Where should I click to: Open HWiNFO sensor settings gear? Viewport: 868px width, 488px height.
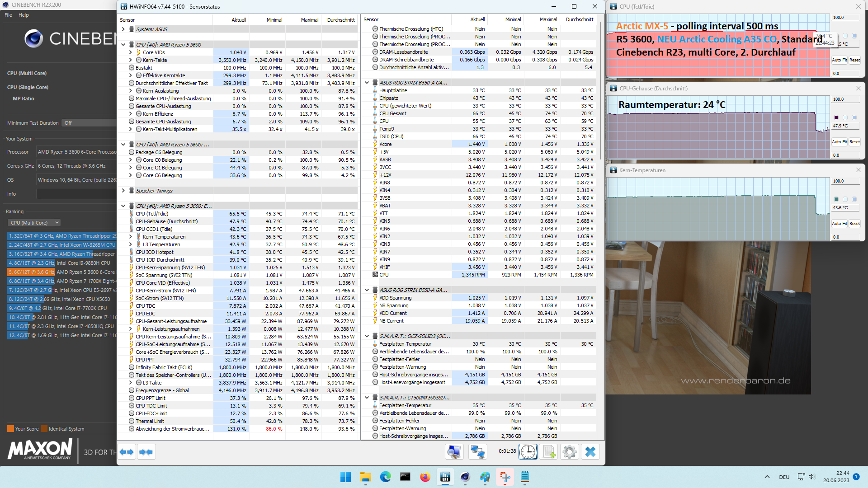pos(570,452)
